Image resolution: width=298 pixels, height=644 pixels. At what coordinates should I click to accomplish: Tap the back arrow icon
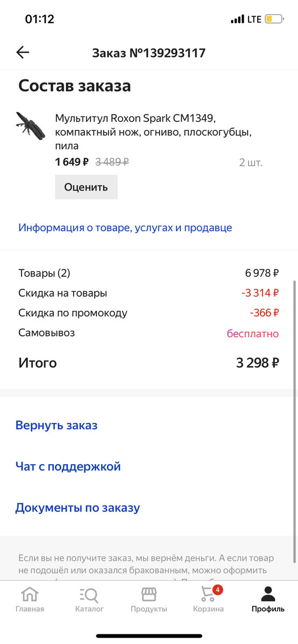coord(23,52)
